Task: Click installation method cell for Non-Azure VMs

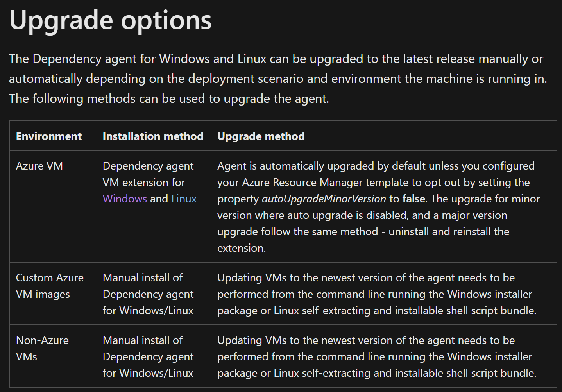Action: tap(148, 356)
